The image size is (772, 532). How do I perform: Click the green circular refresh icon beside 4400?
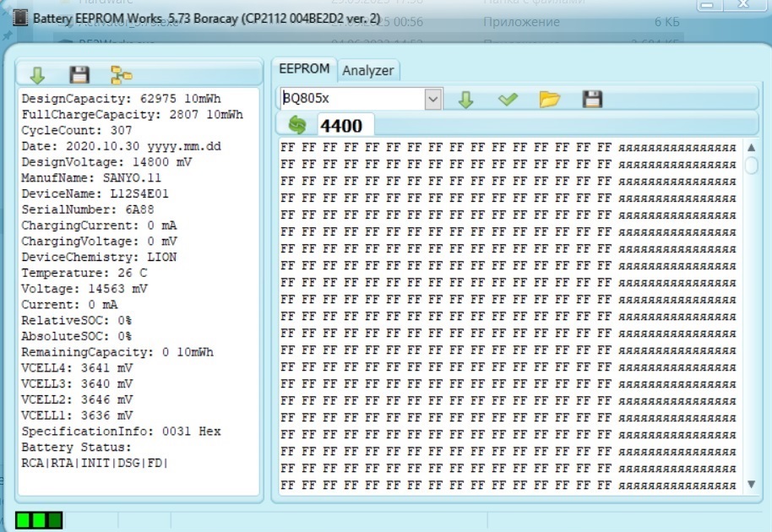click(x=297, y=126)
